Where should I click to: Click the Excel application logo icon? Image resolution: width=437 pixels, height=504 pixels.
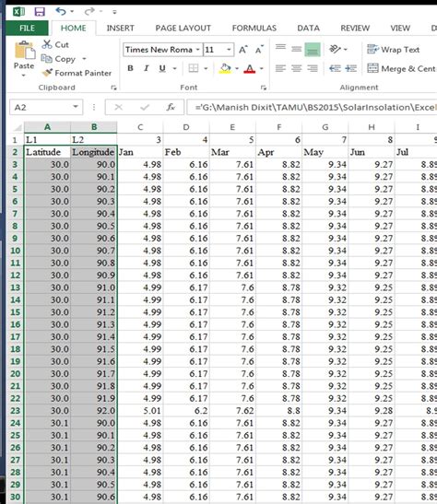pyautogui.click(x=18, y=12)
